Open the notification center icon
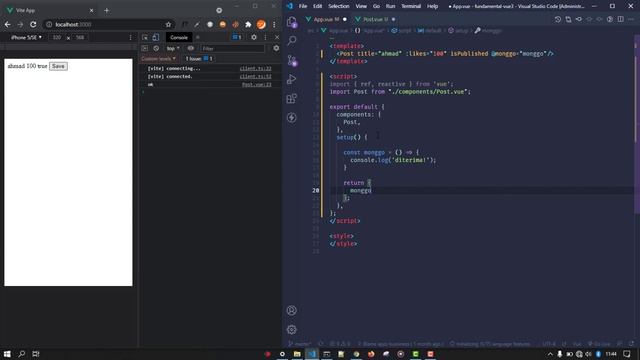 tap(627, 354)
